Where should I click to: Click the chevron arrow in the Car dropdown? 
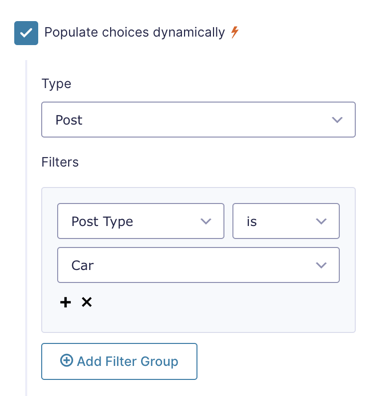[x=321, y=265]
